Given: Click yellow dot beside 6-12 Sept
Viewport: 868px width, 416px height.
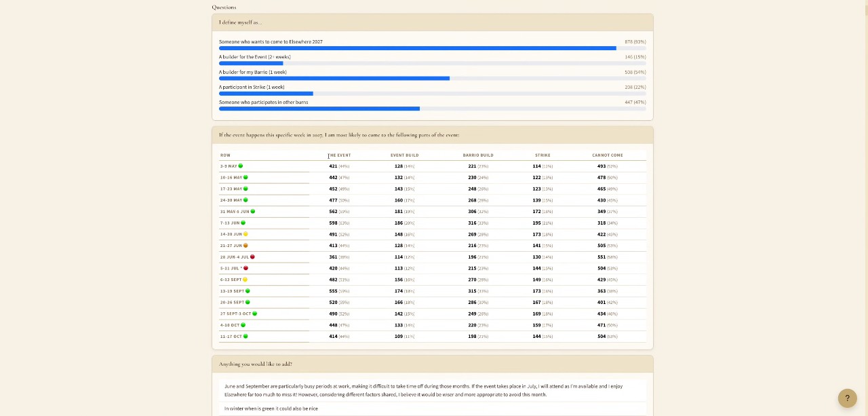Looking at the screenshot, I should click(245, 280).
